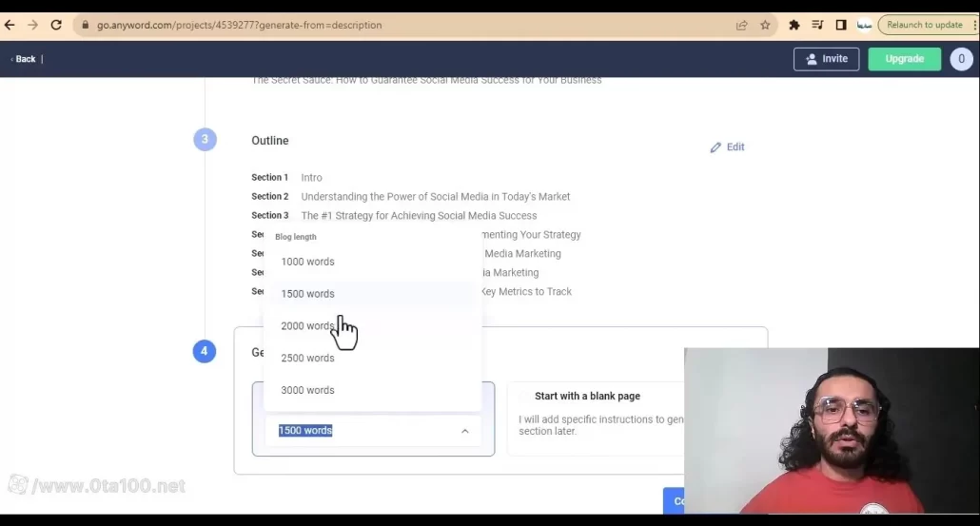
Task: Click the media control playlist icon
Action: (817, 25)
